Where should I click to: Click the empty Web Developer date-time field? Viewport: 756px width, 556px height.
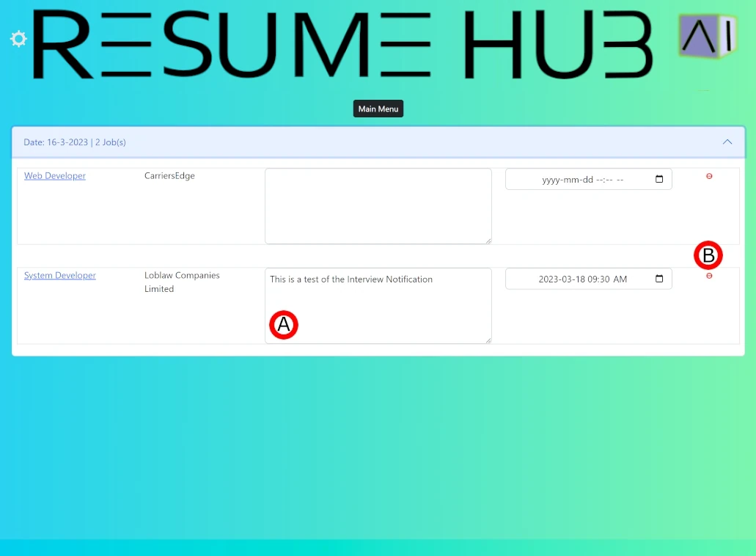579,180
